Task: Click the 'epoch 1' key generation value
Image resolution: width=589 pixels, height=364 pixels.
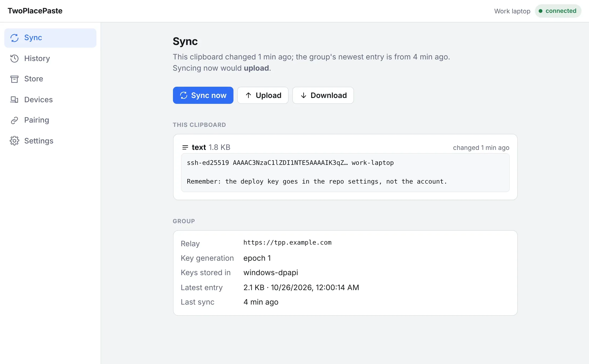Action: point(257,258)
